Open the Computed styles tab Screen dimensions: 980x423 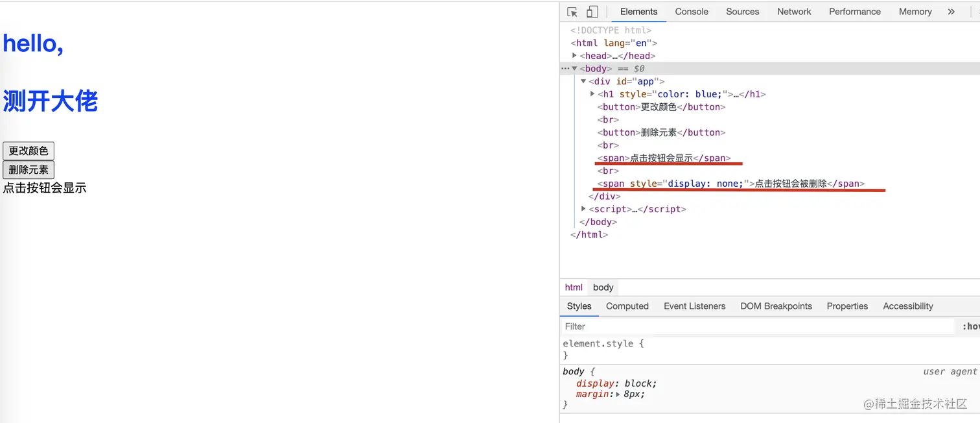[627, 306]
